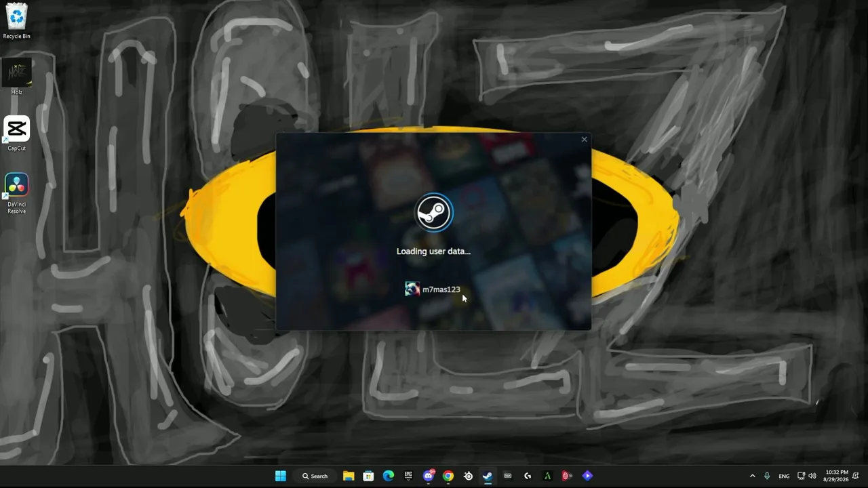
Task: Click the Steam icon on the taskbar
Action: pos(488,476)
